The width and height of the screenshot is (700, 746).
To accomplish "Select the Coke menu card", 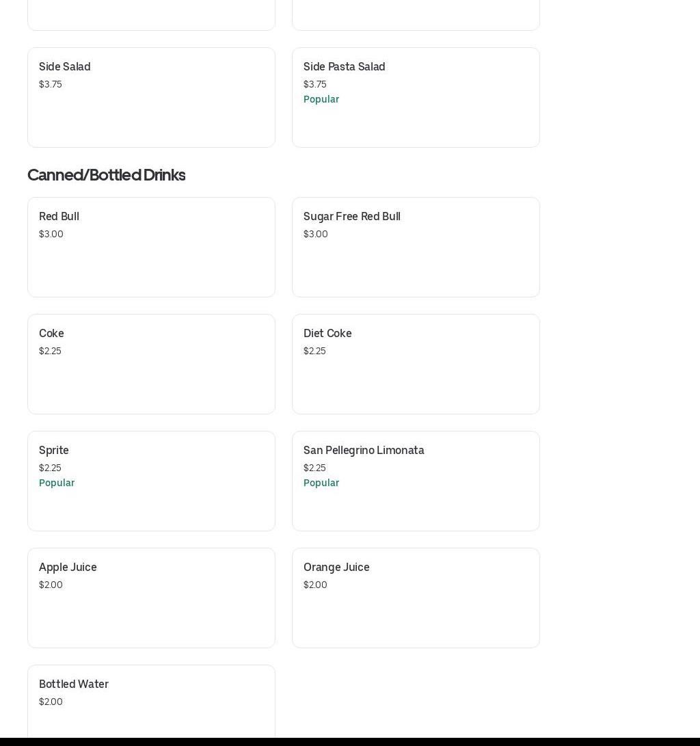I will pos(151,364).
